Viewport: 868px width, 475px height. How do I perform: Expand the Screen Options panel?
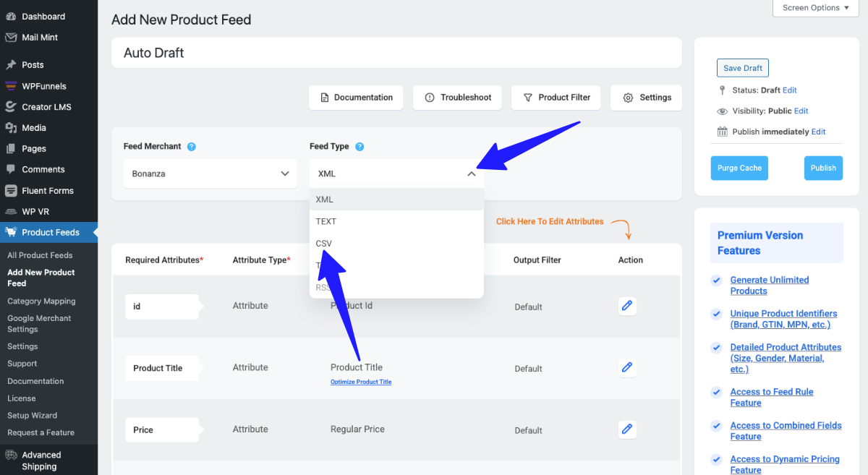pyautogui.click(x=815, y=8)
